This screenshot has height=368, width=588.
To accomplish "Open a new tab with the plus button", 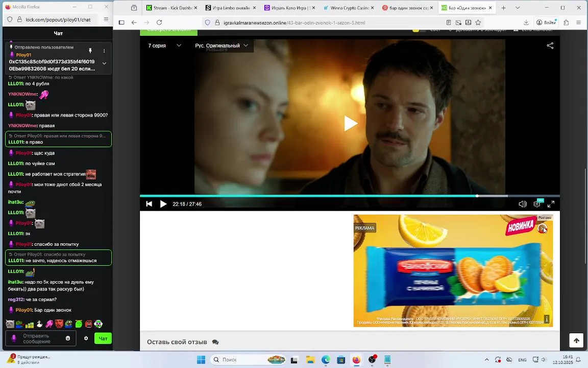I will 503,8.
